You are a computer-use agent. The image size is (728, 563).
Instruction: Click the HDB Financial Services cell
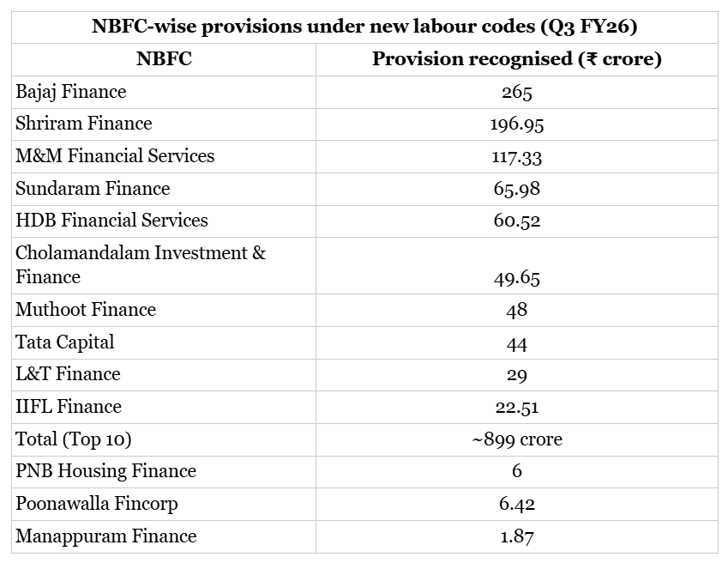click(x=111, y=221)
